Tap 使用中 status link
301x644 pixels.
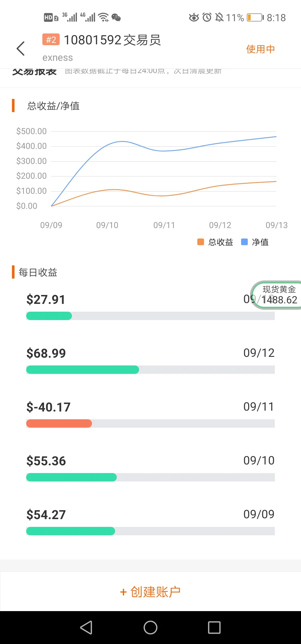tap(260, 49)
